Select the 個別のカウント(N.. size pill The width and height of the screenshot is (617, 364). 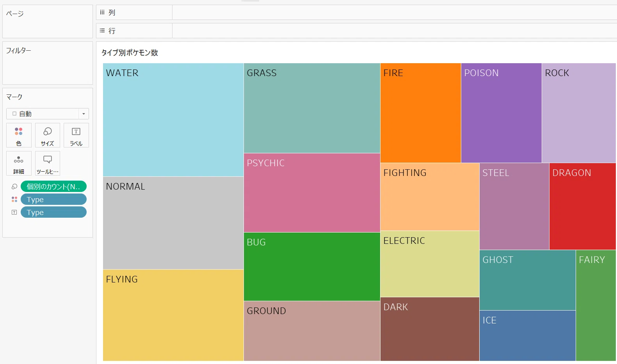pyautogui.click(x=53, y=186)
